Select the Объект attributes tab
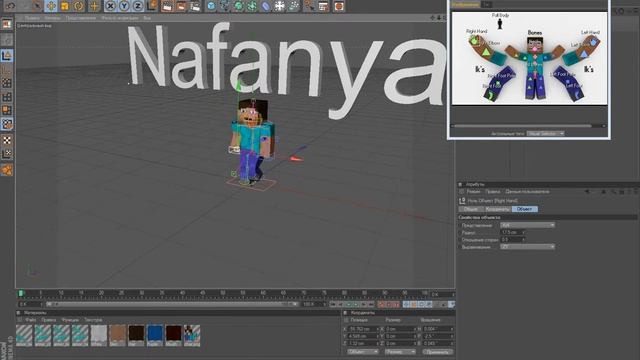Viewport: 640px width, 360px height. coord(524,209)
